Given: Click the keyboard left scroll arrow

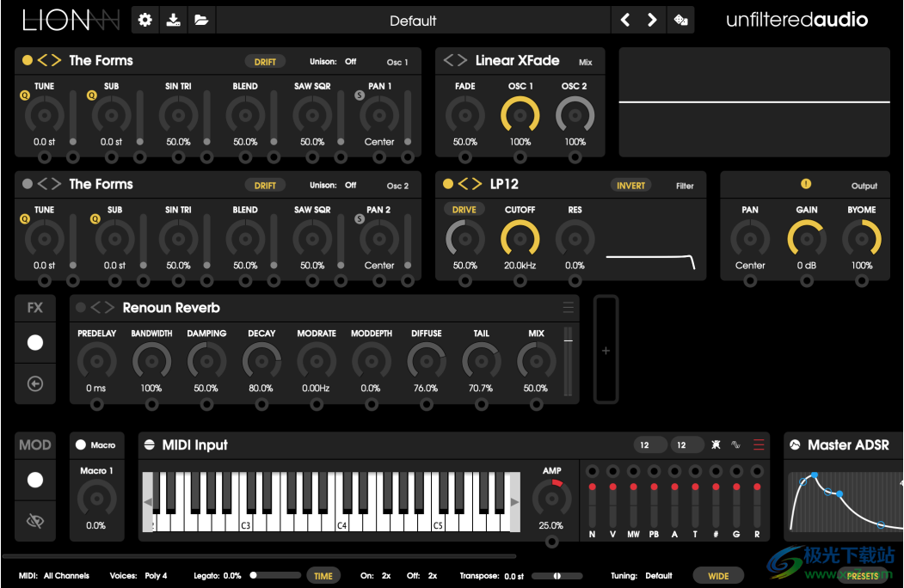Looking at the screenshot, I should tap(148, 502).
